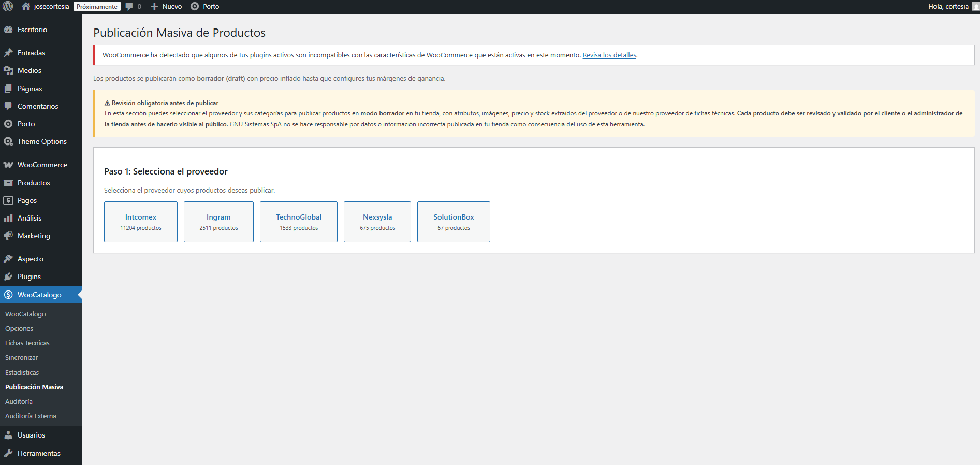
Task: Choose the Ingram provider with 2511 products
Action: click(x=218, y=222)
